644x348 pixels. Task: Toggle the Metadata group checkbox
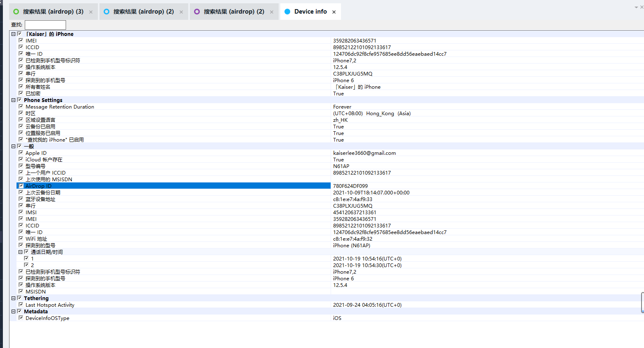pyautogui.click(x=19, y=311)
